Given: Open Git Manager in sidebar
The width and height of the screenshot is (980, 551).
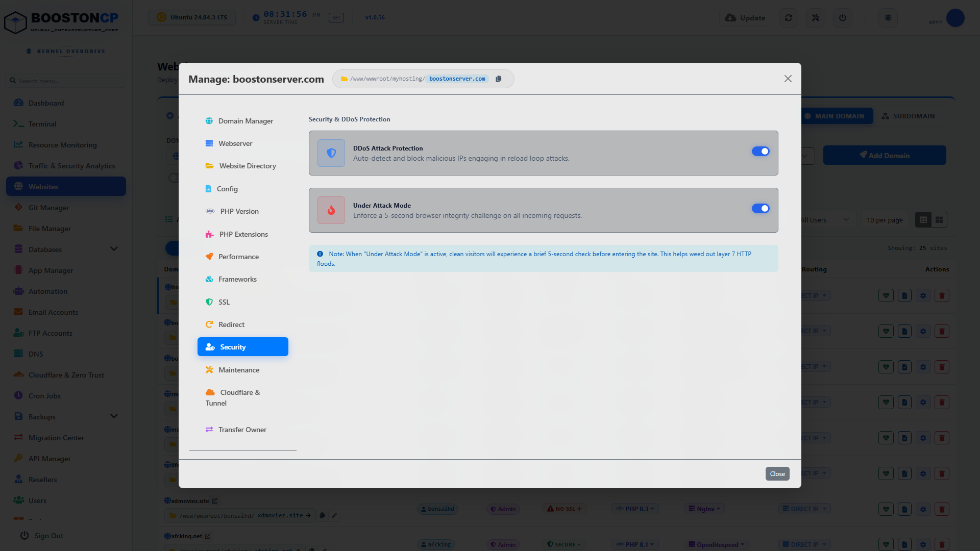Looking at the screenshot, I should [x=66, y=208].
